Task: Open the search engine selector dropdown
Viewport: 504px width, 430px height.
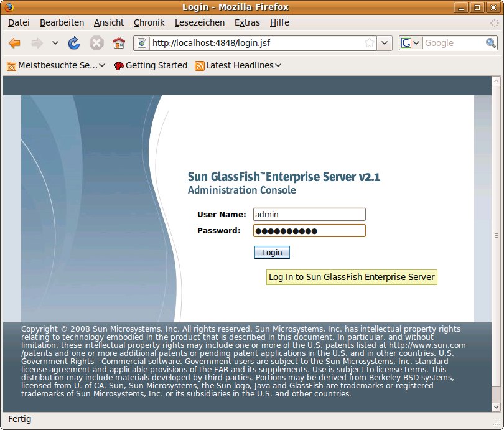Action: 411,43
